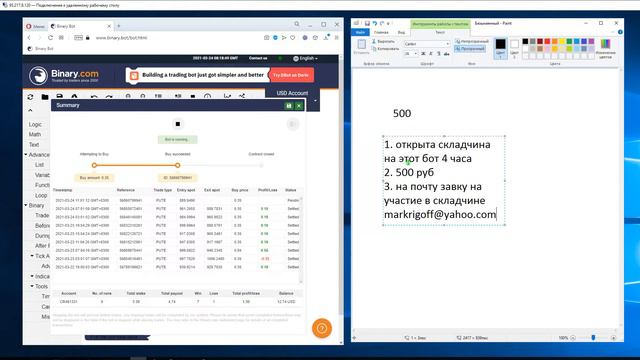
Task: Open the font size dropdown in Paint
Action: [x=416, y=53]
